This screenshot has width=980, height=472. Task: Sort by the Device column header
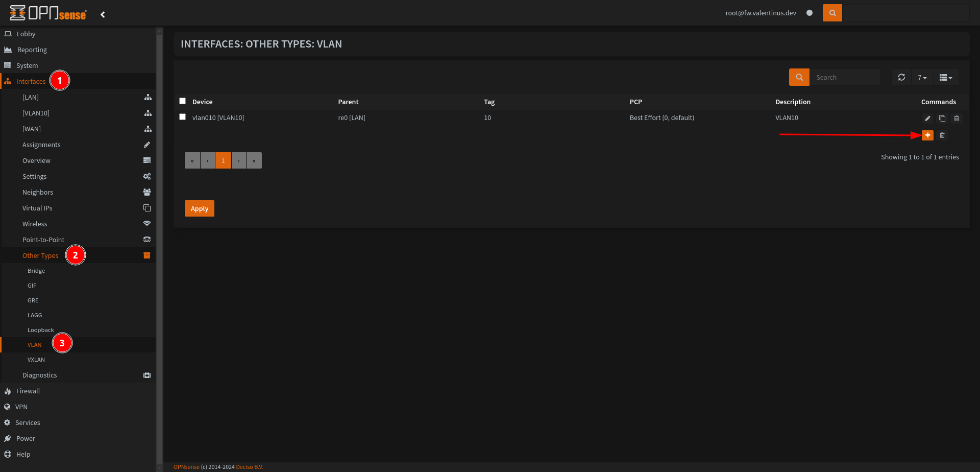click(202, 102)
